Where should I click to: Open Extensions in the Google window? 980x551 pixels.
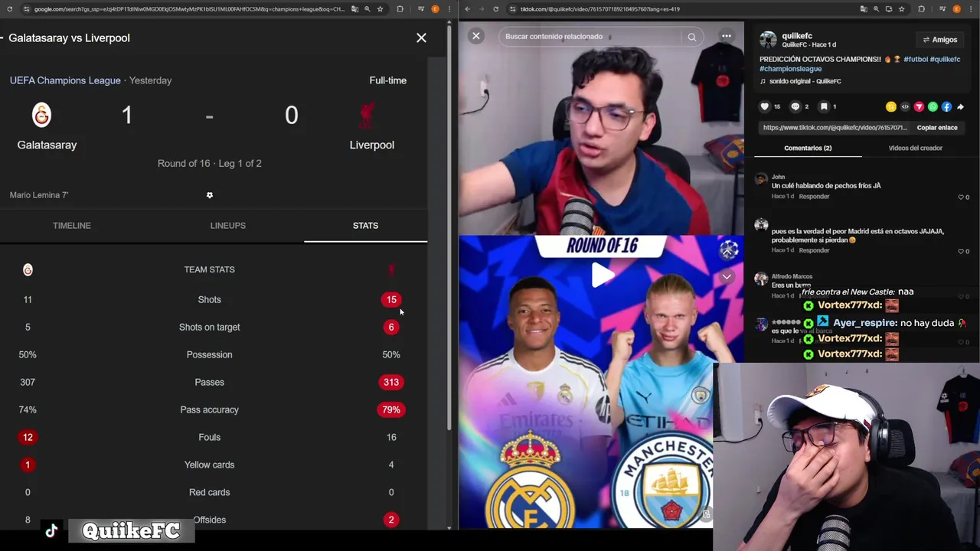pos(400,9)
